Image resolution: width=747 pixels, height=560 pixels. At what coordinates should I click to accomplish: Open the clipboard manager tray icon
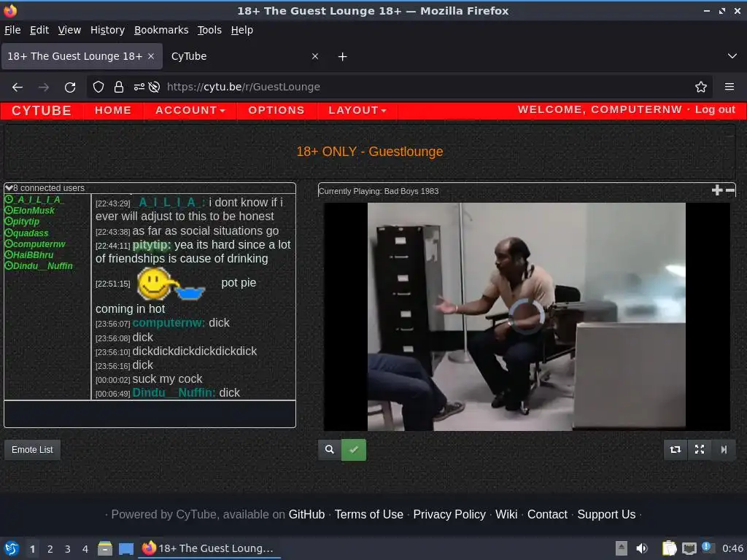point(669,548)
